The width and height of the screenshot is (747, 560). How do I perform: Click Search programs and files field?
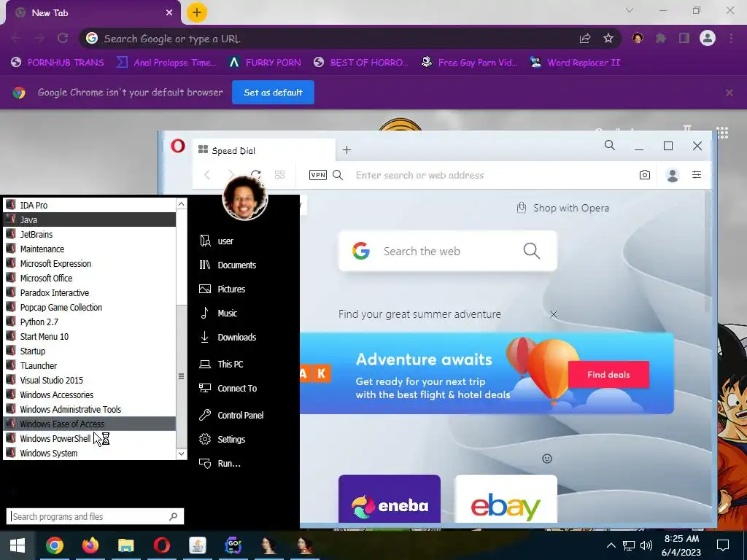(x=95, y=516)
